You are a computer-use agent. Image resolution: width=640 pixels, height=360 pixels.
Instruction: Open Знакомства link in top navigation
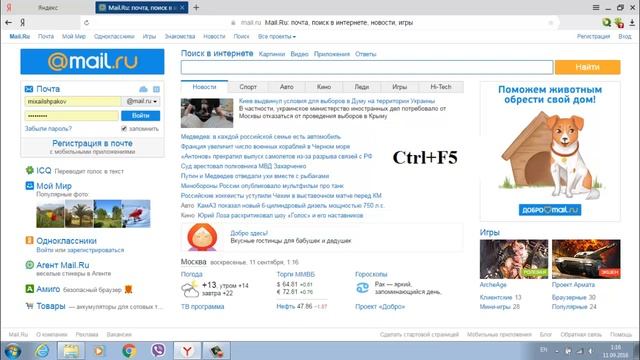(x=180, y=36)
